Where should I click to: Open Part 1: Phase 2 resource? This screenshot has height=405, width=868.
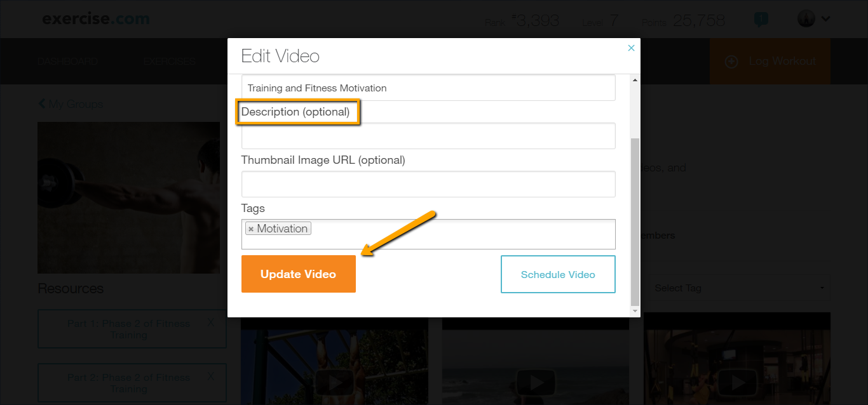point(132,329)
